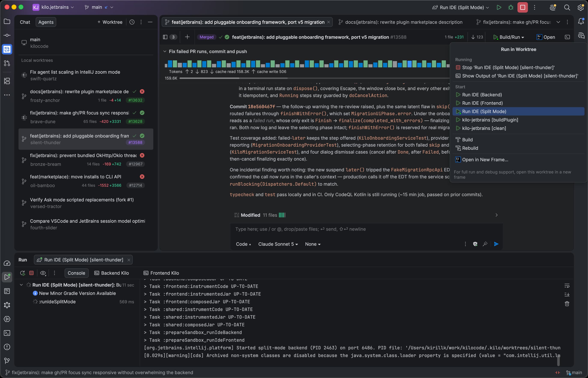Select the Console tab
588x378 pixels.
(x=76, y=273)
